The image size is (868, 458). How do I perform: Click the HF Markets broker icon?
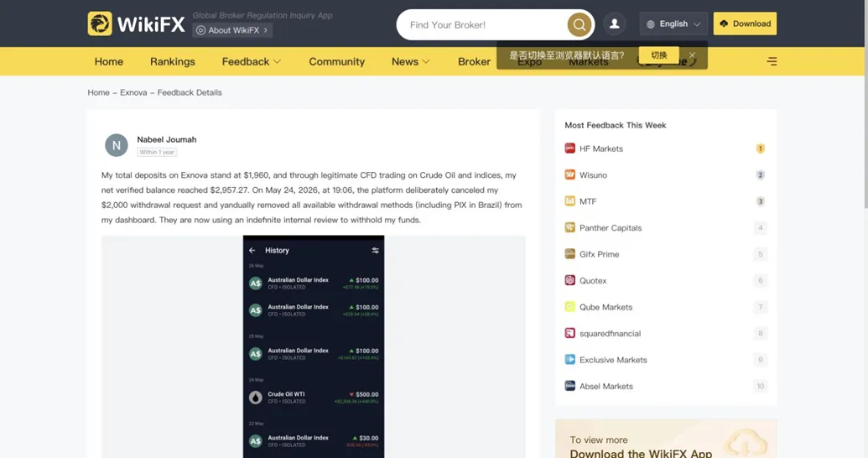coord(569,148)
